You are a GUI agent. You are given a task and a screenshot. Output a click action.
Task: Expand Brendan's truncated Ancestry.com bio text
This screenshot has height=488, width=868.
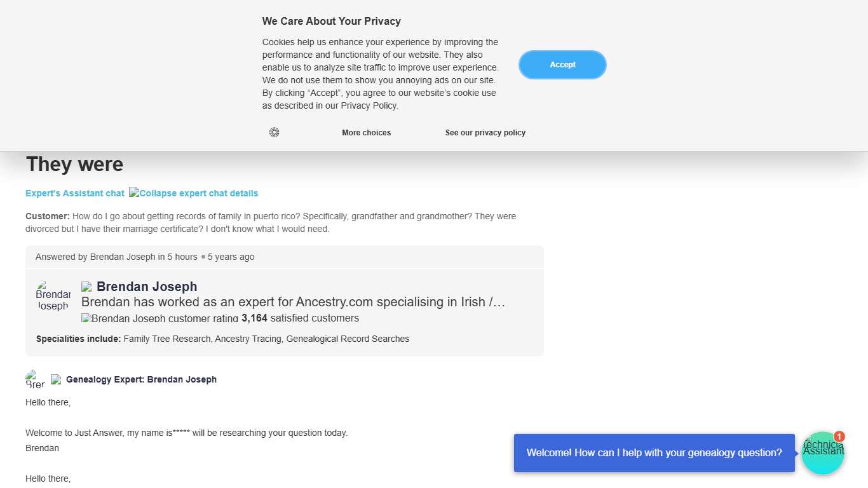[x=293, y=302]
